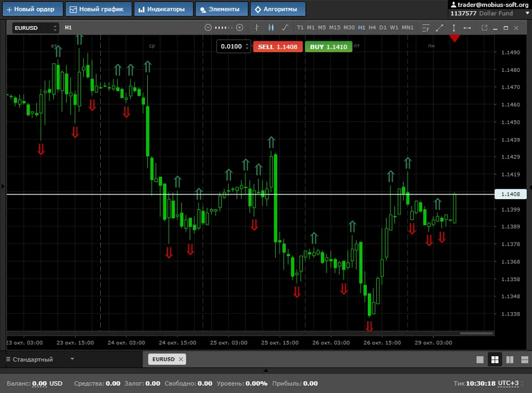The image size is (532, 393).
Task: Select the horizontal line drawing tool
Action: [467, 28]
